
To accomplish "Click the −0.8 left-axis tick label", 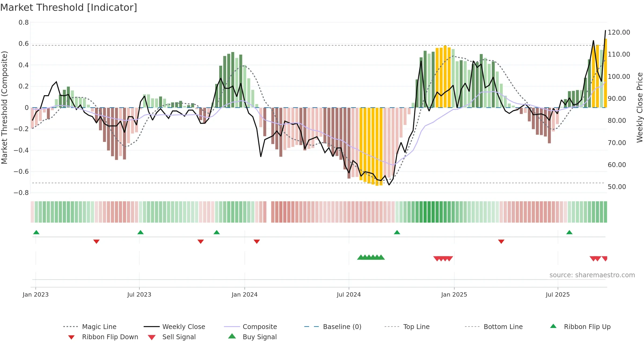I will (x=21, y=193).
